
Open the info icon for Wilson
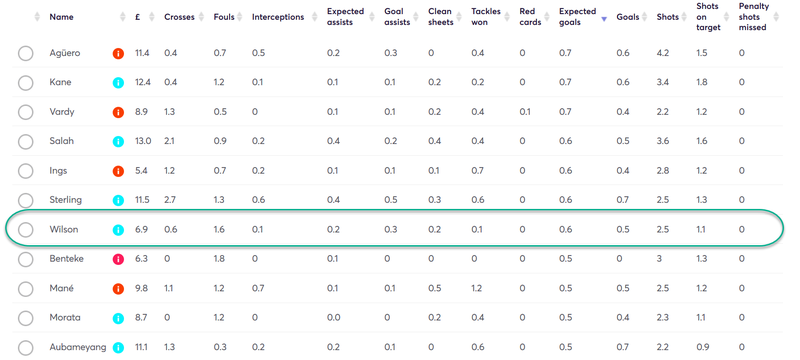(118, 230)
